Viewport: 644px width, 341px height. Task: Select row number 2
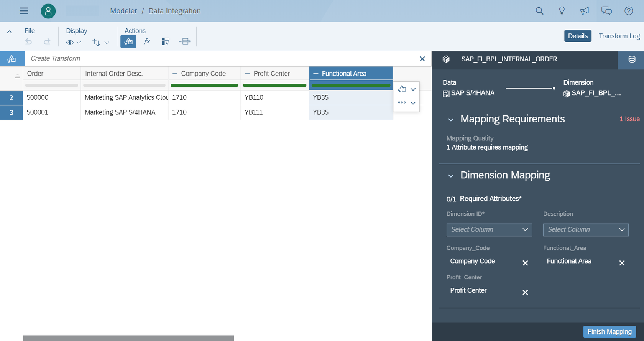(x=11, y=97)
